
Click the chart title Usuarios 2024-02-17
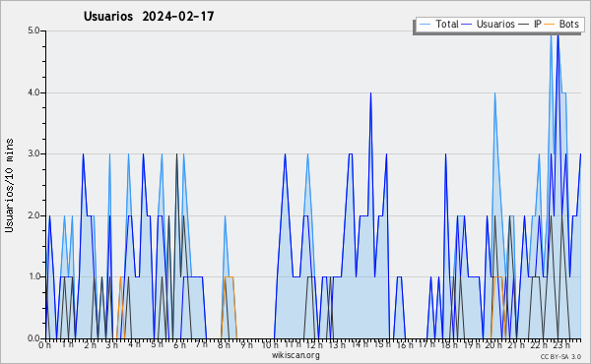point(149,16)
